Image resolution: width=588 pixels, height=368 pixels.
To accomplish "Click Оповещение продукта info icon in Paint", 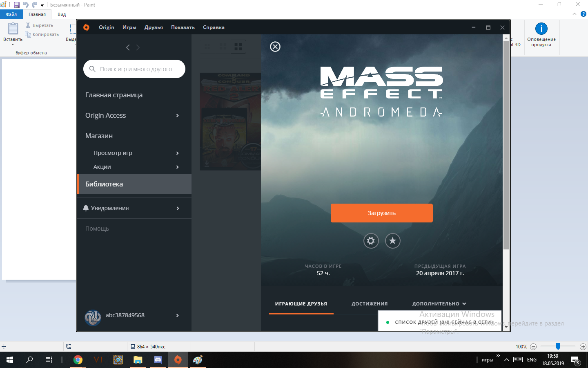I will (541, 29).
